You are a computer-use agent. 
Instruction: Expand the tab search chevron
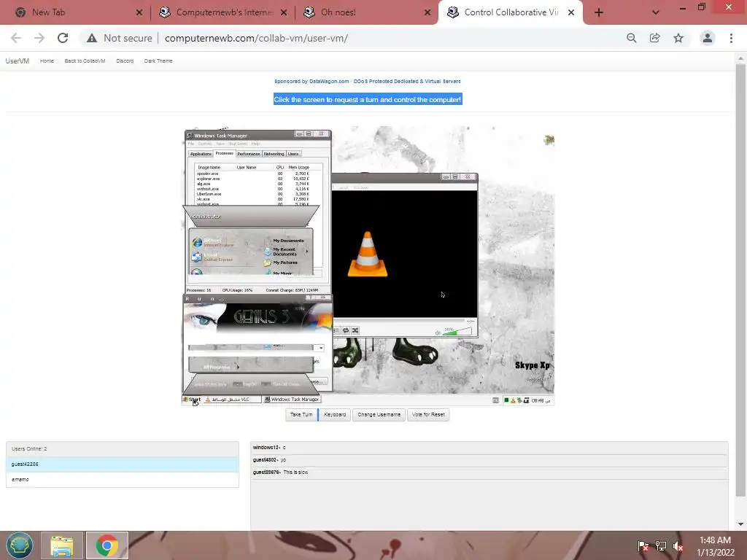pyautogui.click(x=656, y=12)
